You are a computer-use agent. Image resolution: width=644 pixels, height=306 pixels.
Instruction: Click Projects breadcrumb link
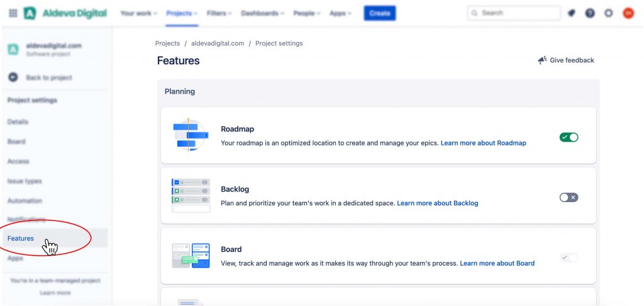tap(167, 43)
